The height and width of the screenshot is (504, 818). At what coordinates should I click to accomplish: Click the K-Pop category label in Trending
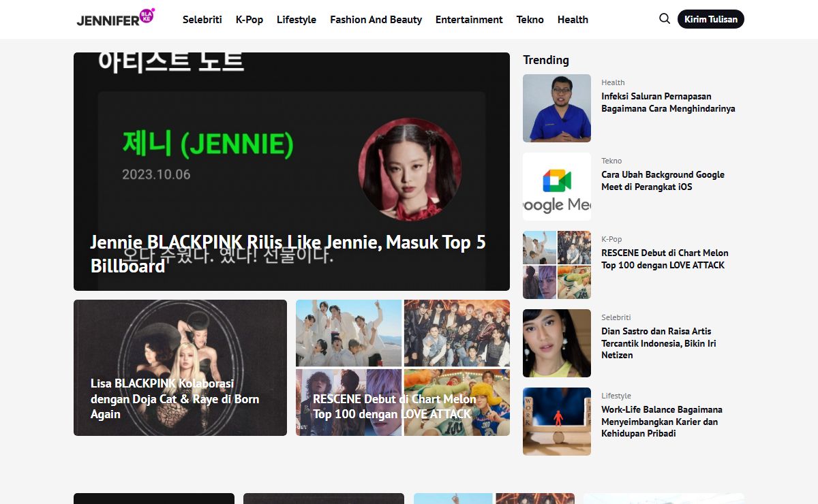611,239
